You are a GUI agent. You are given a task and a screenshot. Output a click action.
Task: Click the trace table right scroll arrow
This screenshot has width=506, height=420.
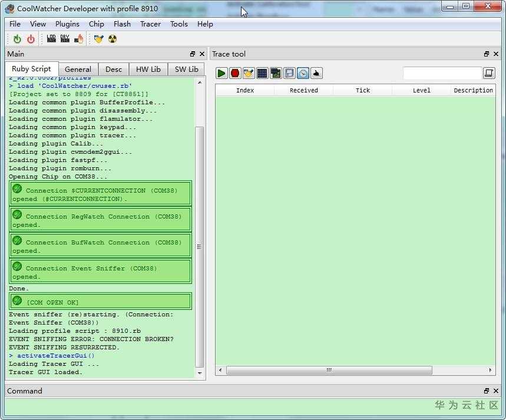[491, 370]
